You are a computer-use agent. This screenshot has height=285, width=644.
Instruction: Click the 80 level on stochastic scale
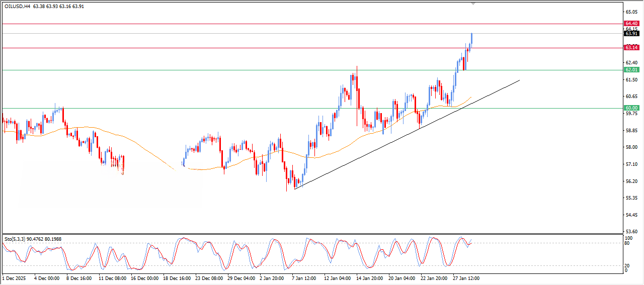(627, 243)
